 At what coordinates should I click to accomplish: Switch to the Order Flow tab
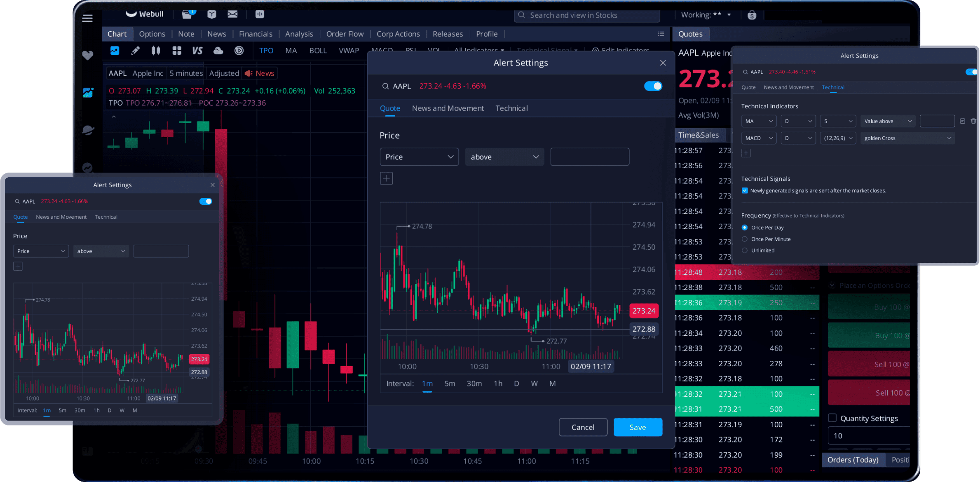coord(345,34)
